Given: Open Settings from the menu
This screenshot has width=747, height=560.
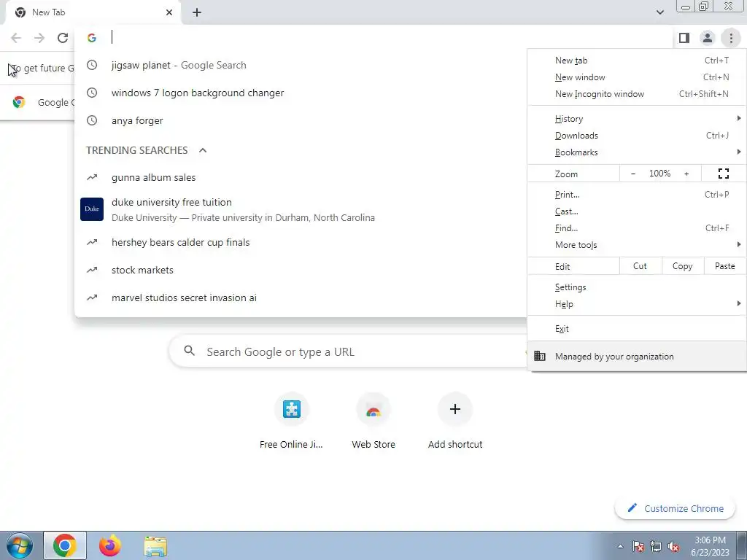Looking at the screenshot, I should click(x=637, y=287).
